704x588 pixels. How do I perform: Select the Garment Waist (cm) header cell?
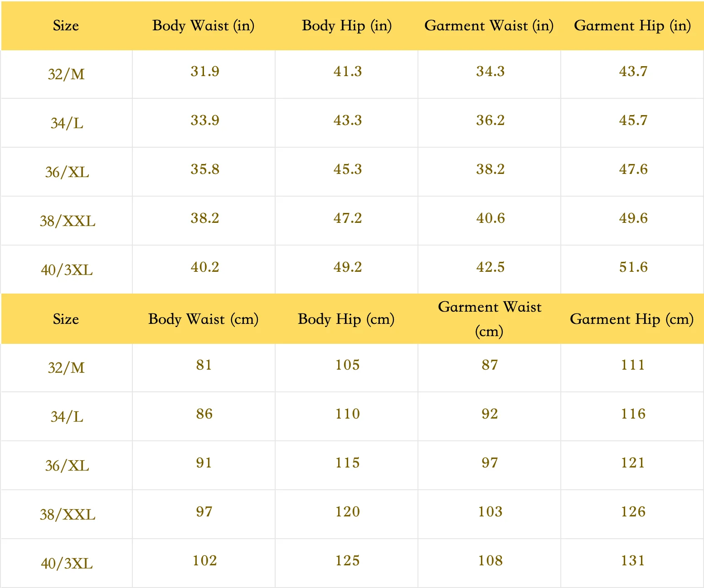(489, 319)
